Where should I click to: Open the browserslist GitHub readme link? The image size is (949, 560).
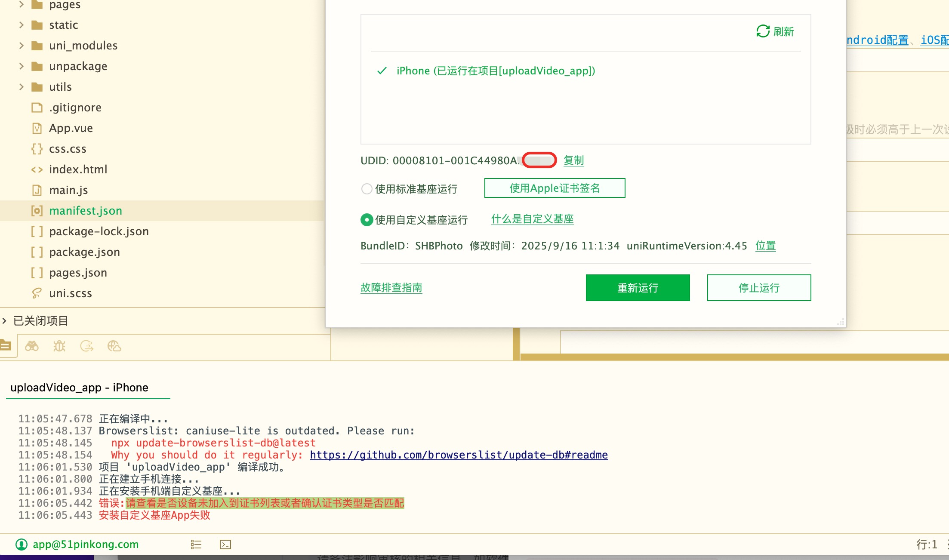coord(459,455)
